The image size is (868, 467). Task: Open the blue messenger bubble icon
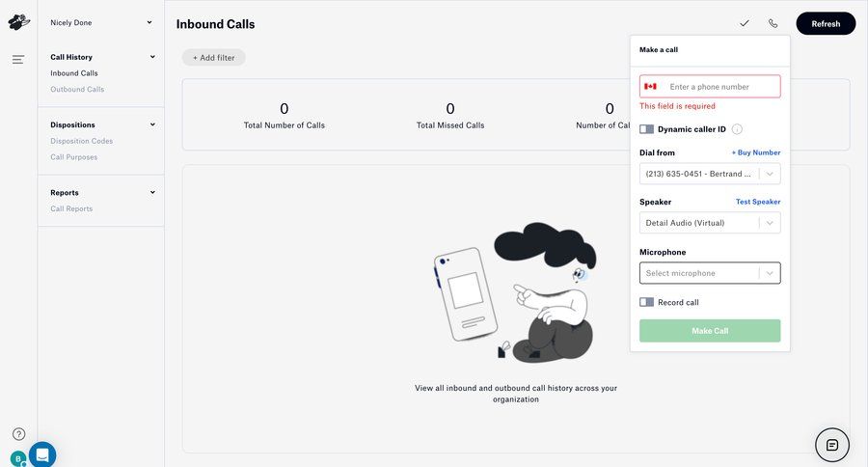(x=42, y=454)
